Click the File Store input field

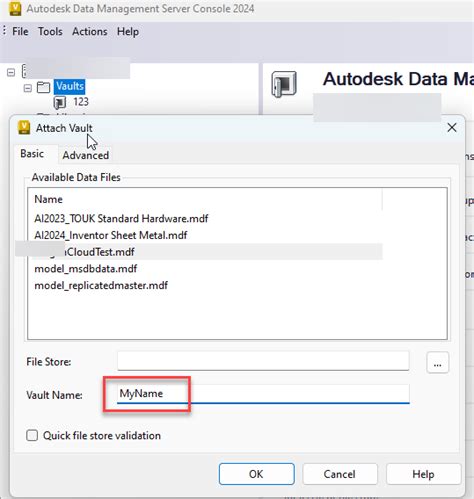click(x=263, y=361)
